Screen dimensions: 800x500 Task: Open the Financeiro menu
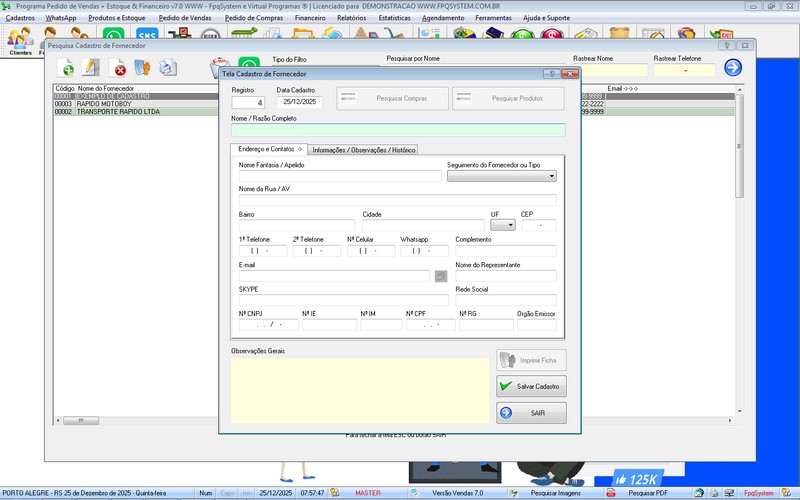(x=311, y=18)
